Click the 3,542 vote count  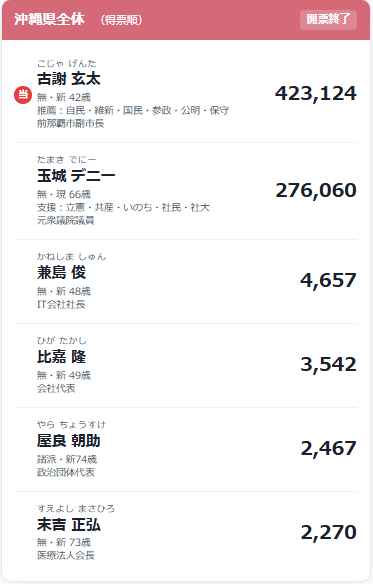click(x=328, y=364)
